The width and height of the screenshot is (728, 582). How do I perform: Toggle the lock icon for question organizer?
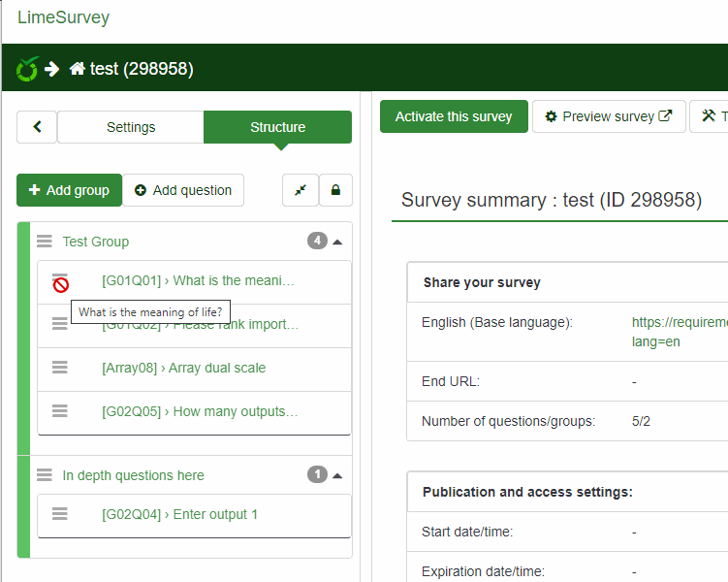point(335,190)
